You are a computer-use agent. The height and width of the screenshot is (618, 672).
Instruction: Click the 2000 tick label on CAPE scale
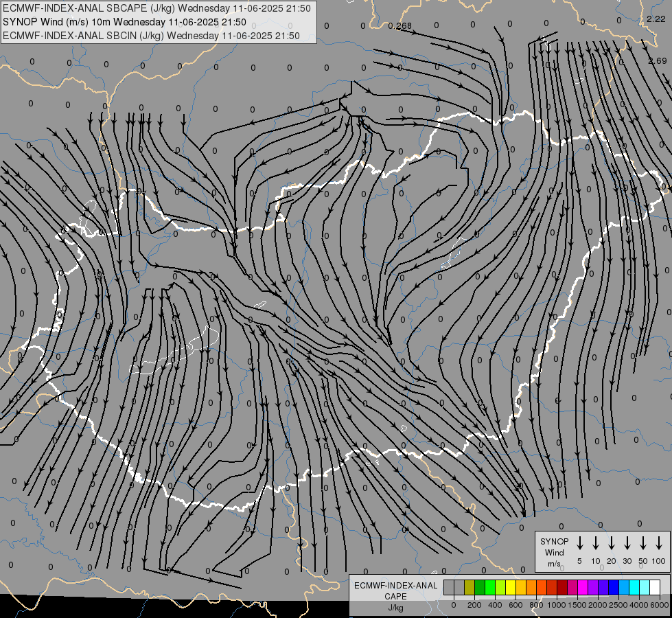click(x=598, y=605)
